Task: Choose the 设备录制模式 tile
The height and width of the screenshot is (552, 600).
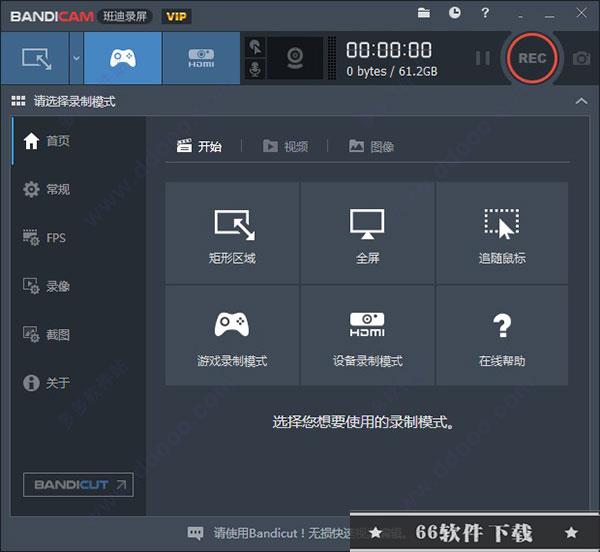Action: pos(367,335)
